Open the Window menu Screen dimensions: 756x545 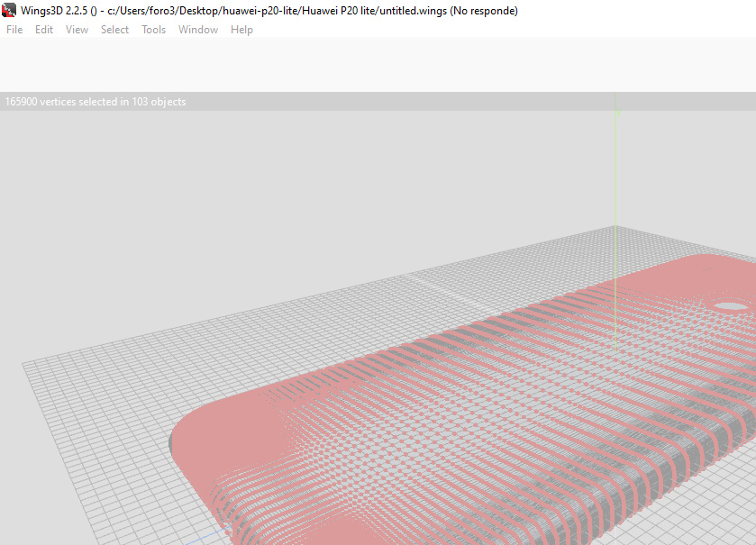click(198, 30)
